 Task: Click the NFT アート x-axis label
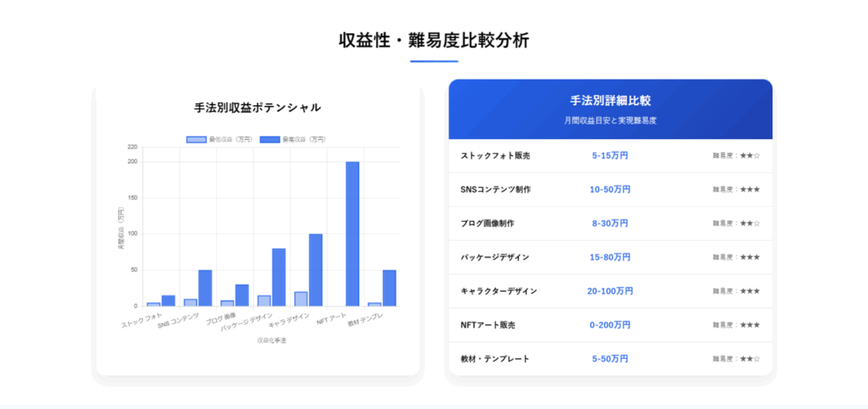332,318
